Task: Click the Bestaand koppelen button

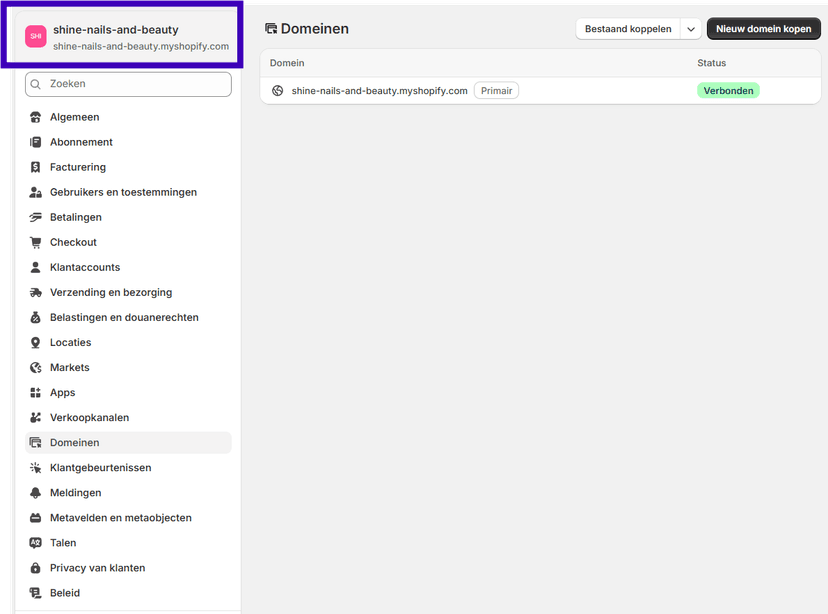Action: click(629, 29)
